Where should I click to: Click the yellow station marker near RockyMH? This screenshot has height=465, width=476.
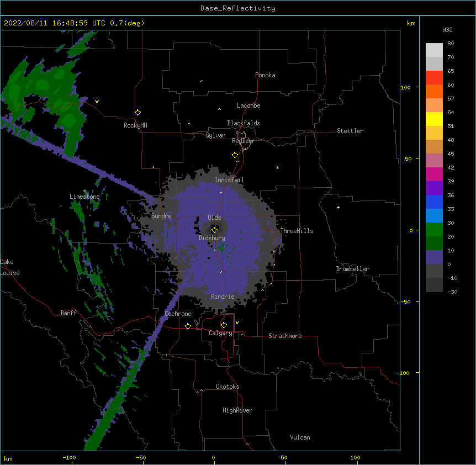[x=137, y=113]
